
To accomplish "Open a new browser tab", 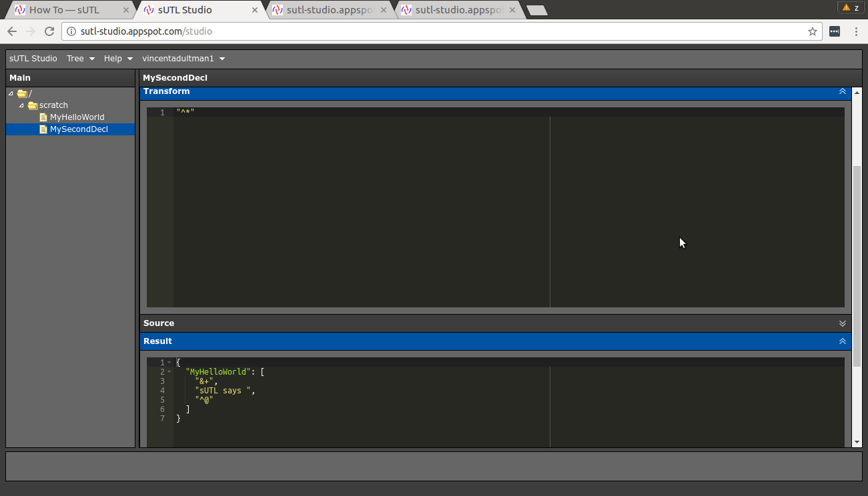I will point(537,10).
